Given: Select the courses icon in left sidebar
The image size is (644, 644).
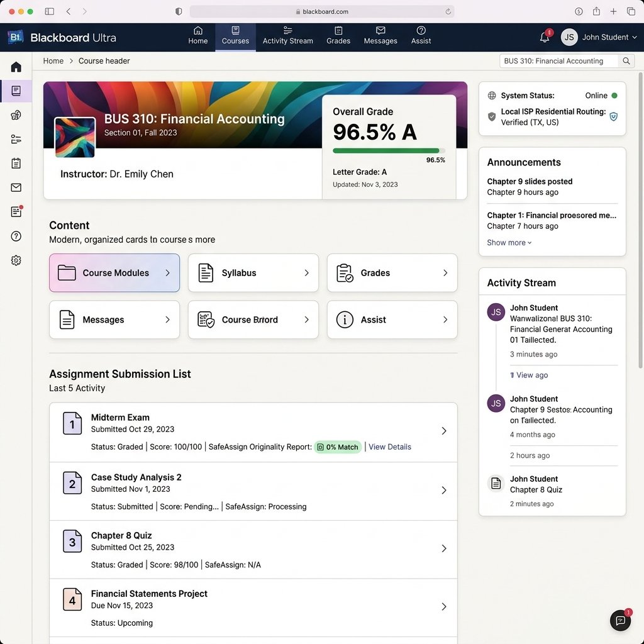Looking at the screenshot, I should [16, 91].
